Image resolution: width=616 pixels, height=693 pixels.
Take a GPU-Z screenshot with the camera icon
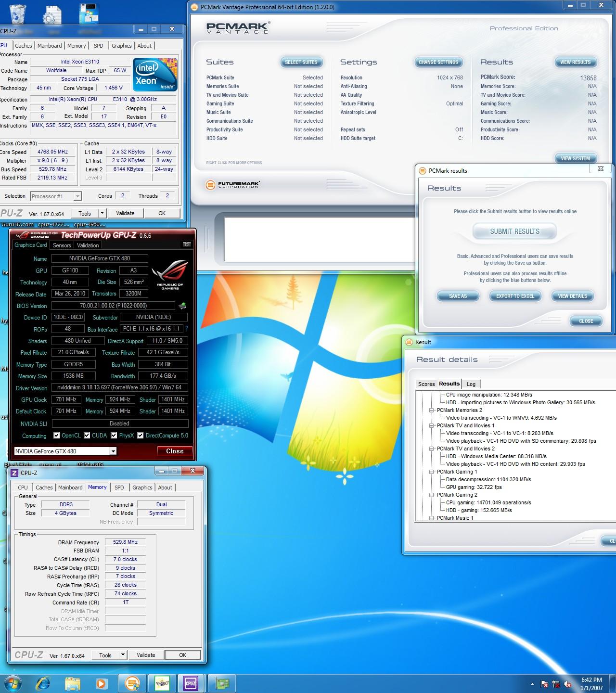tap(187, 244)
